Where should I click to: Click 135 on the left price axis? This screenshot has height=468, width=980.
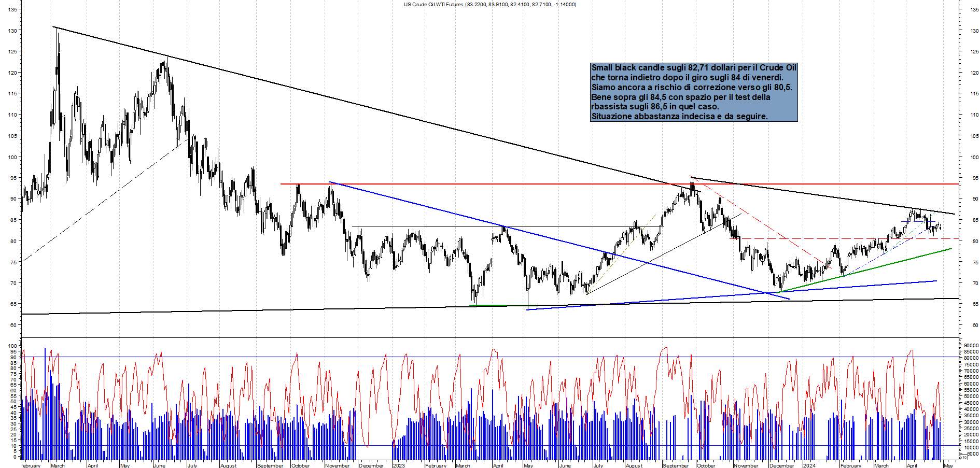point(13,9)
